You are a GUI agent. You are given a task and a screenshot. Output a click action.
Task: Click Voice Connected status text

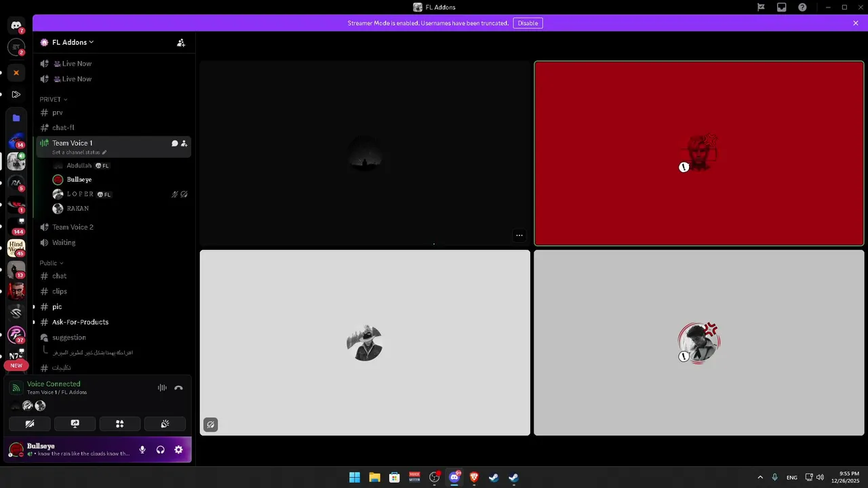[x=54, y=384]
